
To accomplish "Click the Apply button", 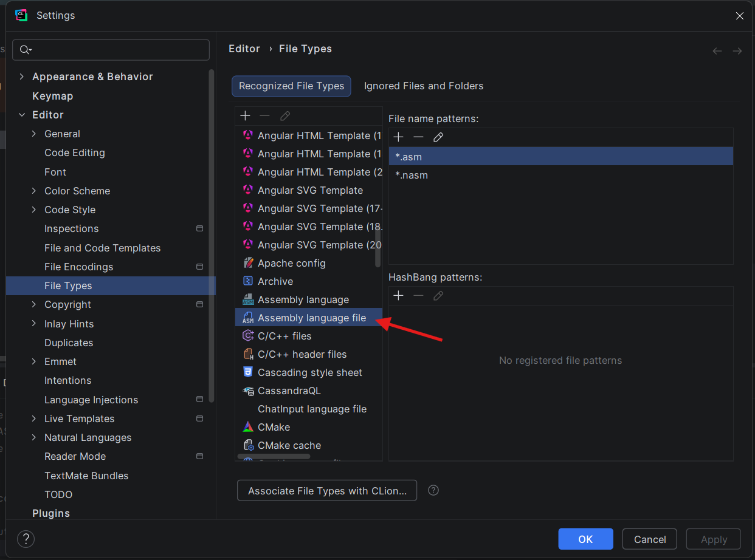I will [714, 539].
